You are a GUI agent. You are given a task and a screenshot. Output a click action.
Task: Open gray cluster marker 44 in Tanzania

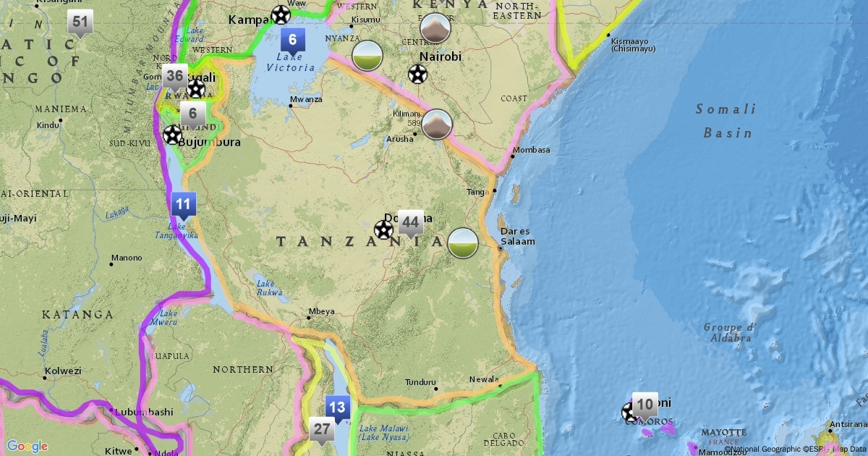click(411, 222)
